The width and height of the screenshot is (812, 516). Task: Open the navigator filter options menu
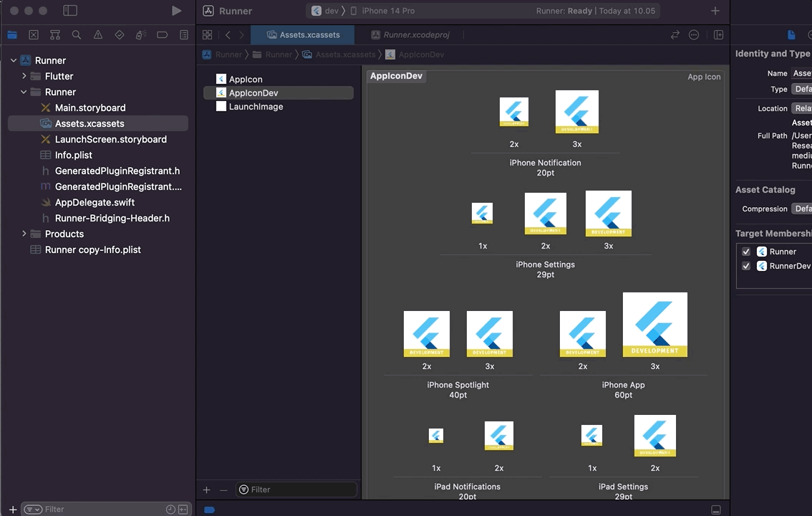pos(33,510)
